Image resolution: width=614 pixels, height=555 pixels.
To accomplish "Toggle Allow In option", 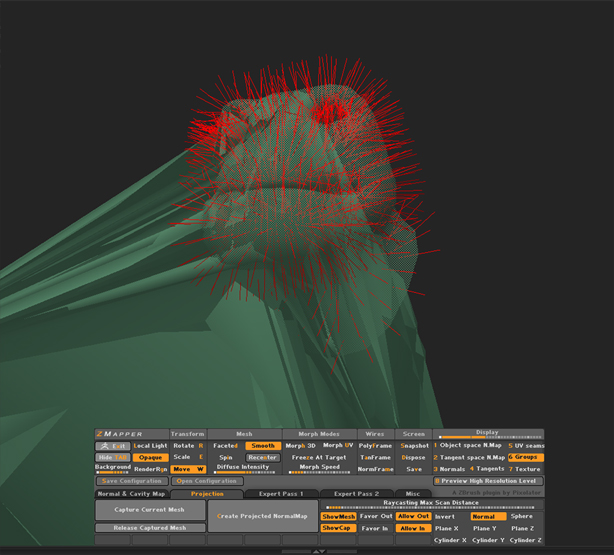I will [414, 528].
